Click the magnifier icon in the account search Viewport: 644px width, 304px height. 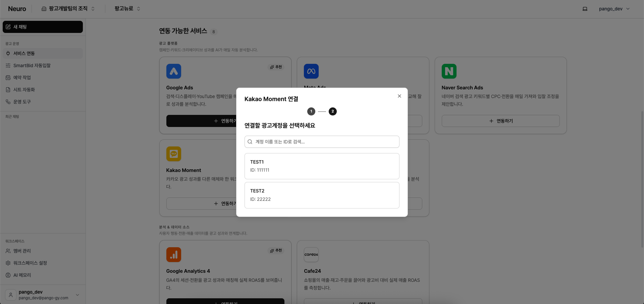[250, 142]
